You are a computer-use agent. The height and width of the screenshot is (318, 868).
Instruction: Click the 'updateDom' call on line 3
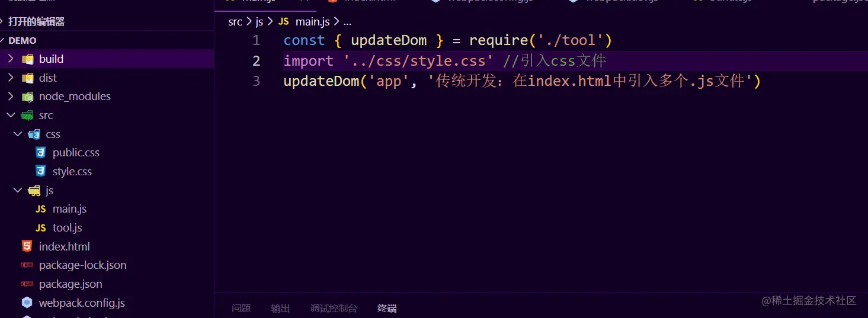click(x=321, y=81)
